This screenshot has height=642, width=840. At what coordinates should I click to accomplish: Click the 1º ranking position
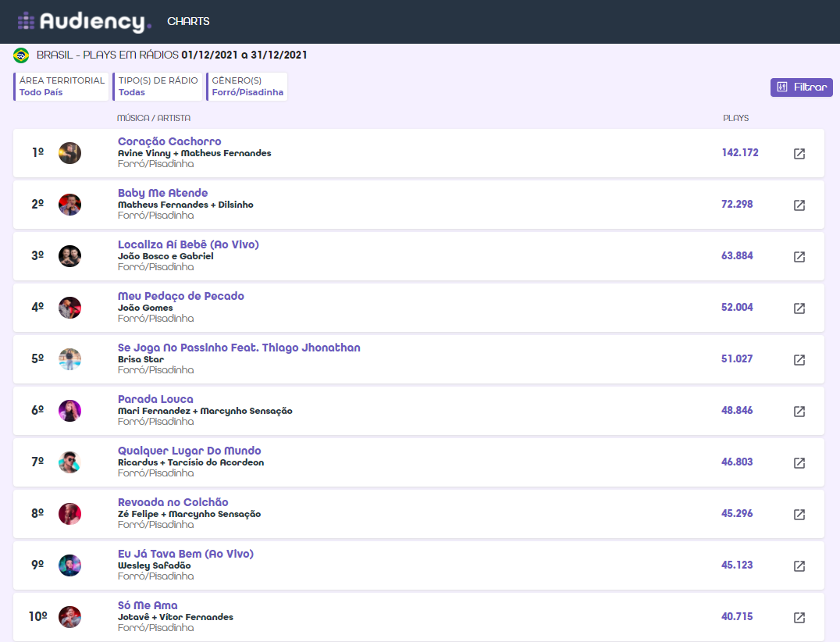[x=37, y=153]
